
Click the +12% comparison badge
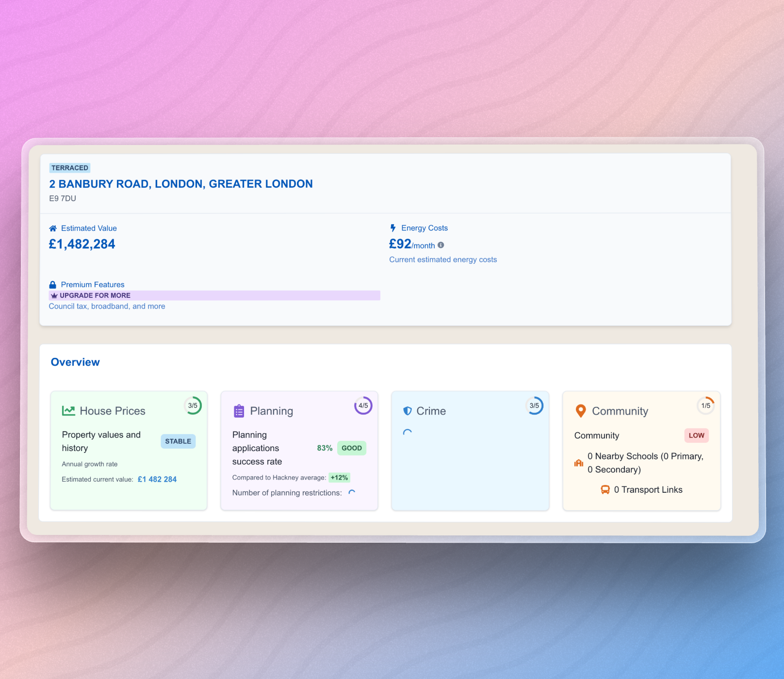339,478
